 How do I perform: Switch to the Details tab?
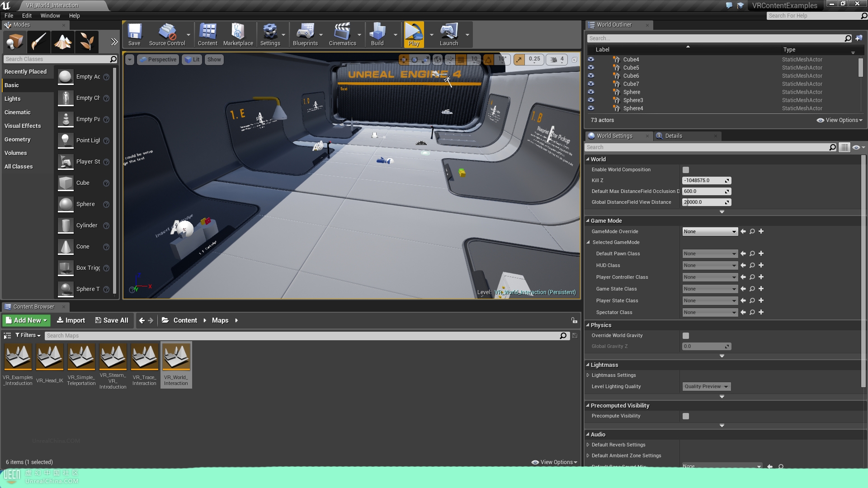point(674,136)
